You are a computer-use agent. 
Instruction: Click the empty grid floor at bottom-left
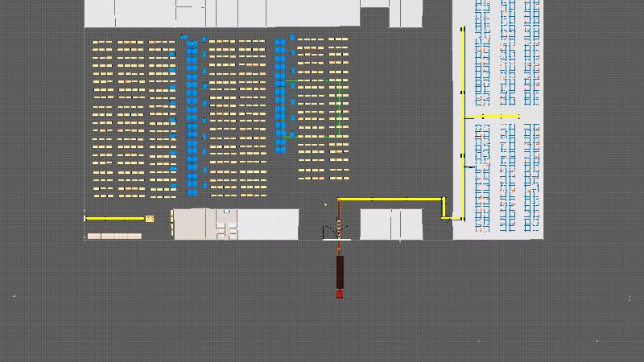click(x=121, y=306)
